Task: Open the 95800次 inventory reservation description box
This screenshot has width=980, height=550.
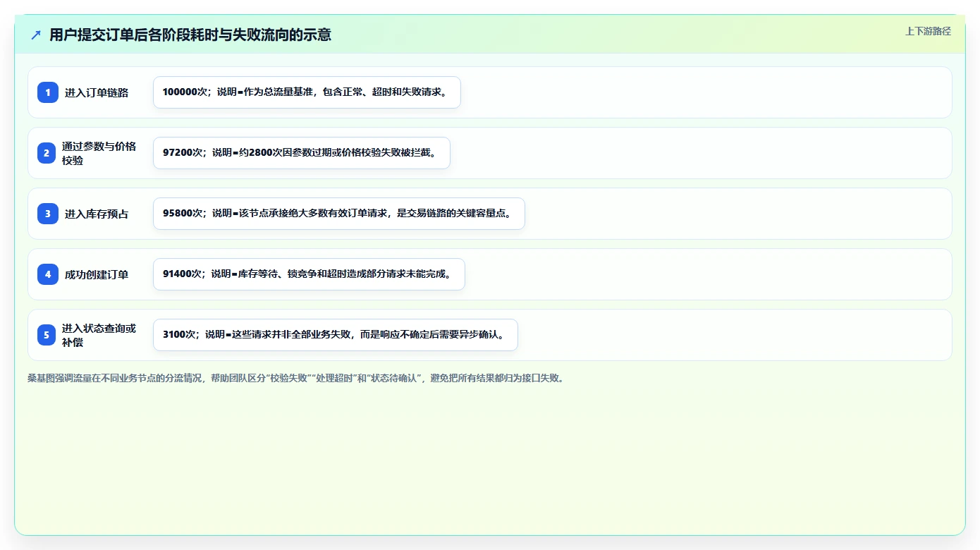Action: 339,214
